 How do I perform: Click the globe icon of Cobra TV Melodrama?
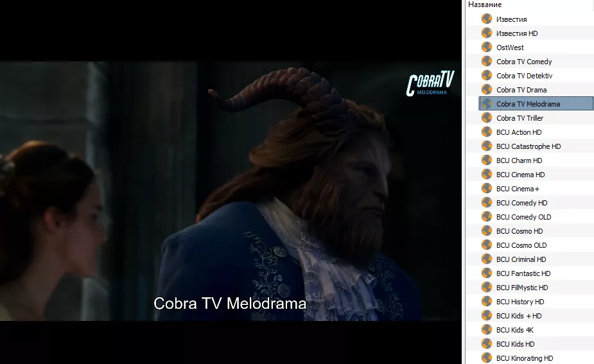click(x=486, y=104)
